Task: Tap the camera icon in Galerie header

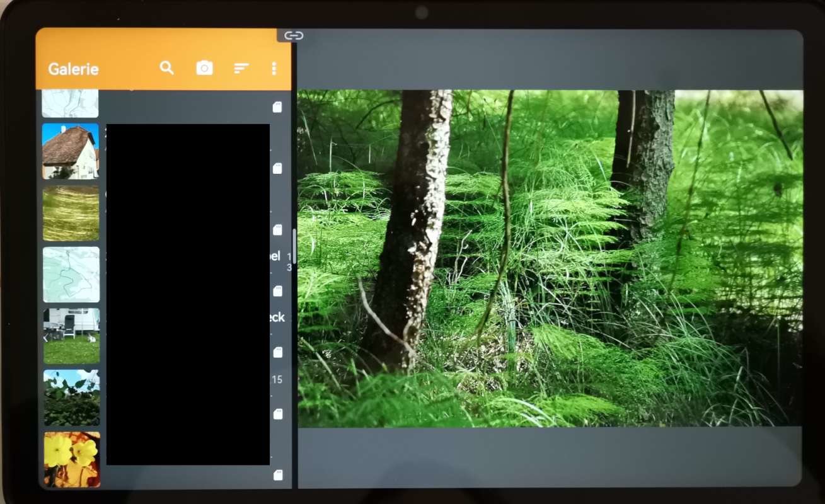Action: tap(204, 68)
